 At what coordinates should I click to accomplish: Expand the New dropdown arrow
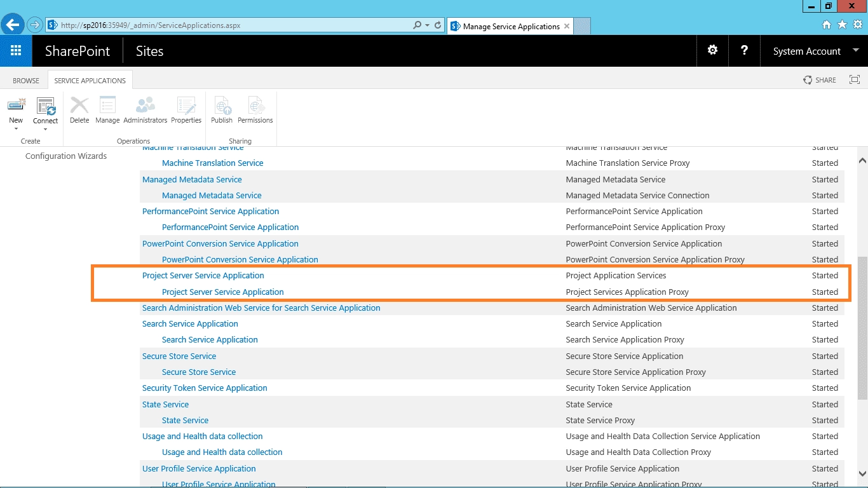[16, 129]
